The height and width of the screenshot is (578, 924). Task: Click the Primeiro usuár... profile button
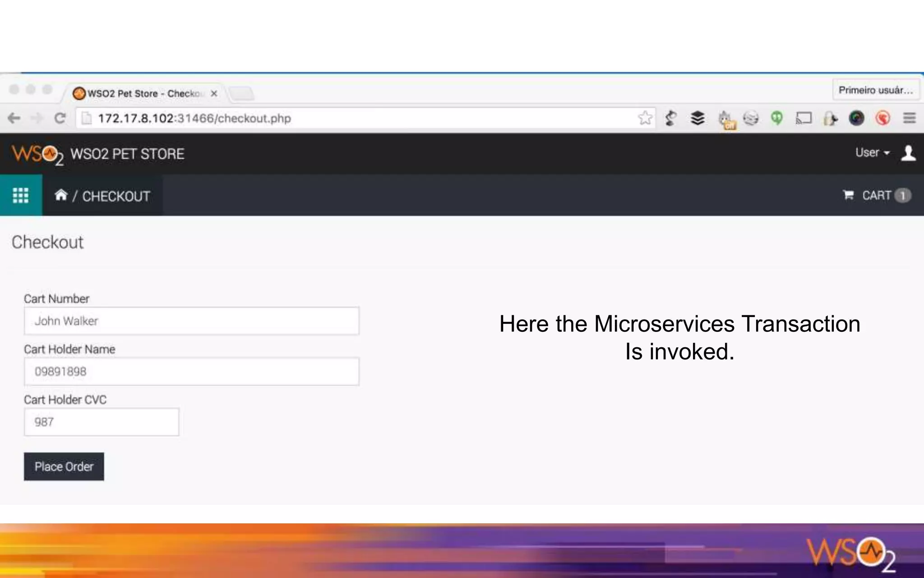pos(875,90)
